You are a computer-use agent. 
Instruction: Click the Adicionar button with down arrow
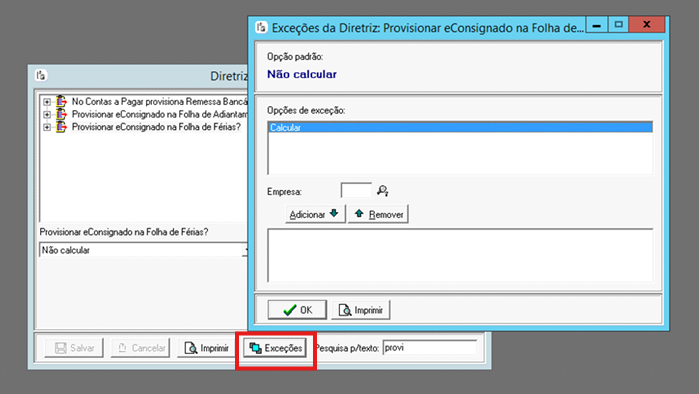[315, 214]
